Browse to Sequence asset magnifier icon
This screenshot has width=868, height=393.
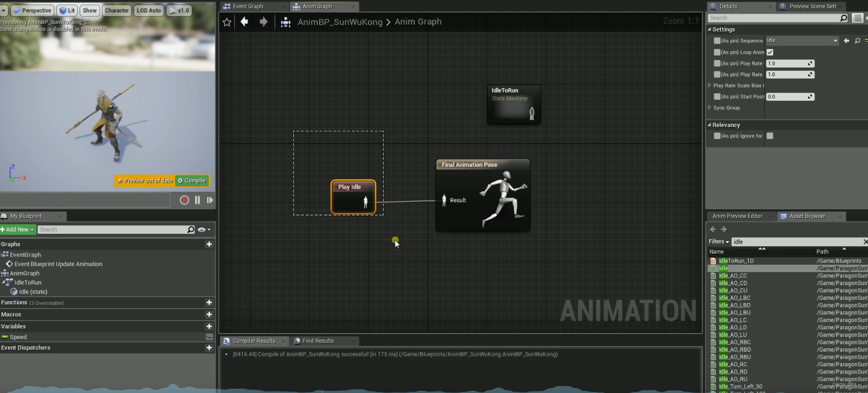pos(857,41)
